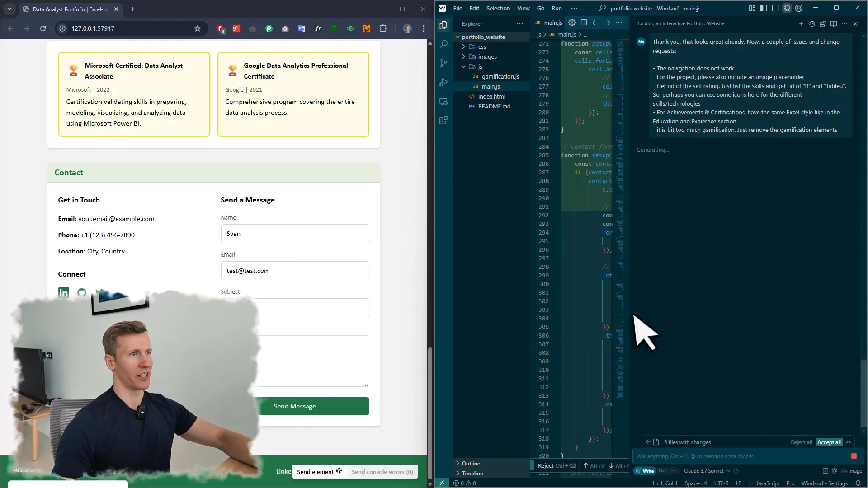Screen dimensions: 868x488
Task: Open the Selection menu
Action: coord(498,8)
